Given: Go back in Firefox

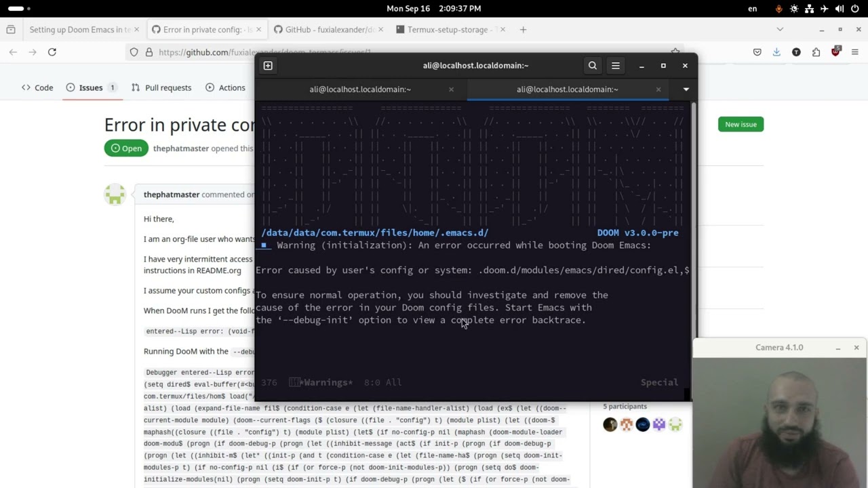Looking at the screenshot, I should pyautogui.click(x=13, y=52).
